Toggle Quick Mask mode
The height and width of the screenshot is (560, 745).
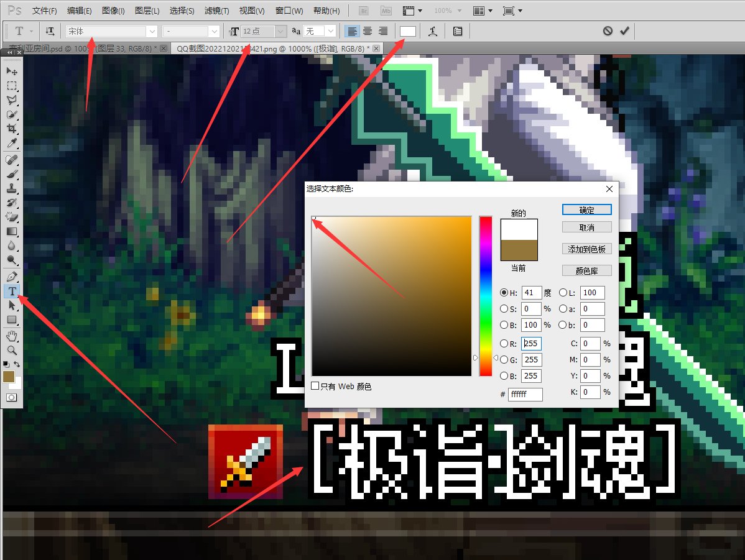point(12,398)
